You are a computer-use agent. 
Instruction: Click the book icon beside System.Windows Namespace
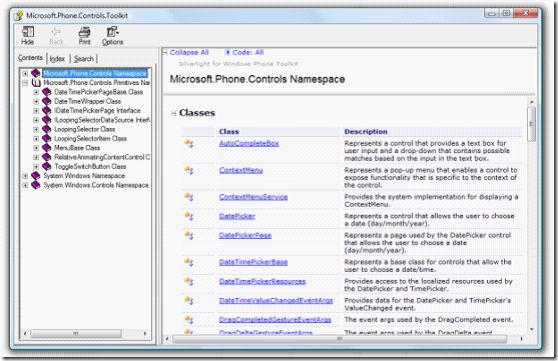pyautogui.click(x=36, y=176)
